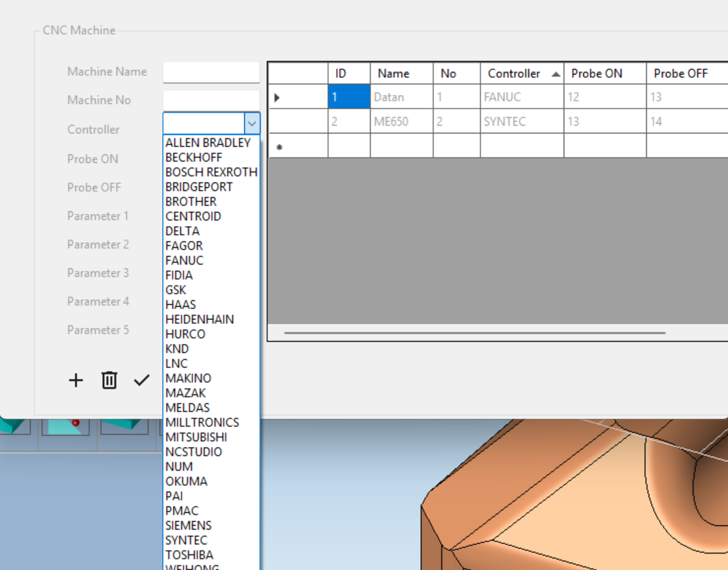
Task: Pick HEIDENHAIN from the dropdown list
Action: 200,319
